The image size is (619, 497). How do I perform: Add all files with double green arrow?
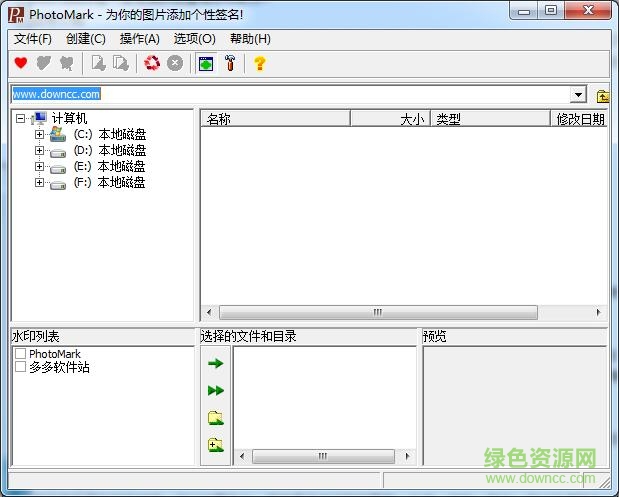(216, 390)
